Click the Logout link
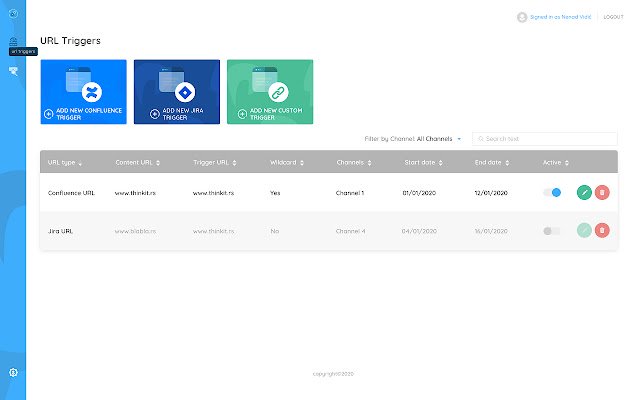Viewport: 640px width, 400px height. 613,17
